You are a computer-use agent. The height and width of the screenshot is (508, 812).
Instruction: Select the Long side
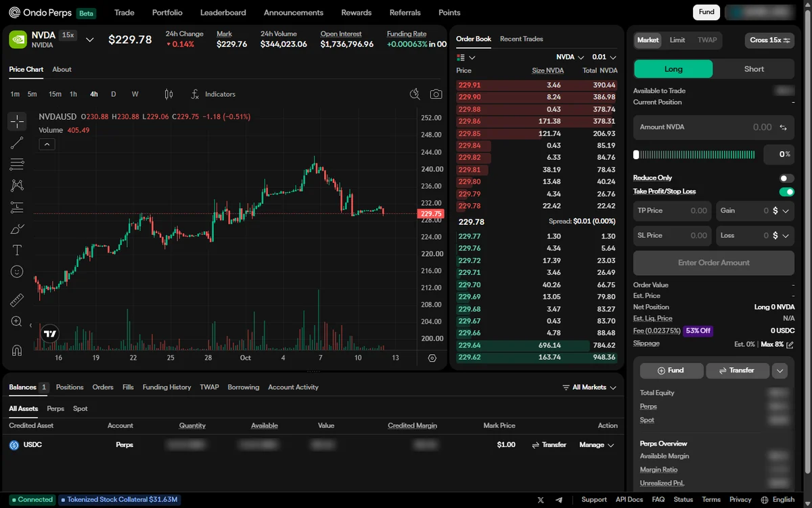pyautogui.click(x=673, y=69)
